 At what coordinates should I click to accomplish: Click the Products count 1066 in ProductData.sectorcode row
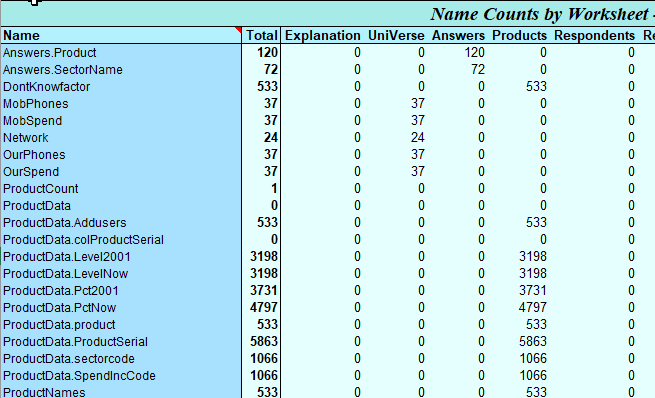coord(533,359)
